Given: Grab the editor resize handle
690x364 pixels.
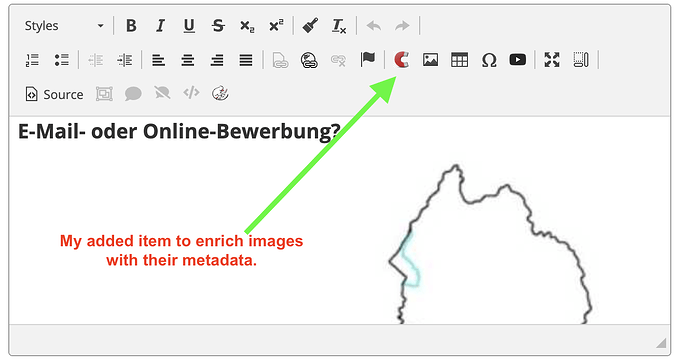Looking at the screenshot, I should 661,343.
